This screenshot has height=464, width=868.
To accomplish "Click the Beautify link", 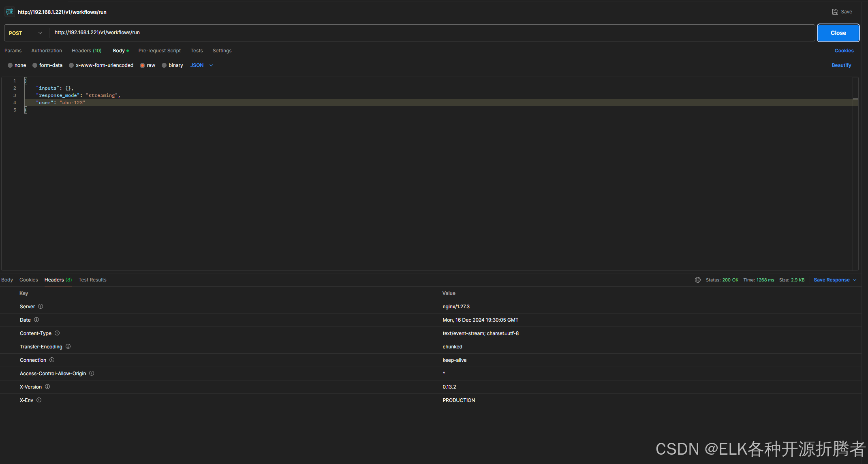I will tap(841, 65).
